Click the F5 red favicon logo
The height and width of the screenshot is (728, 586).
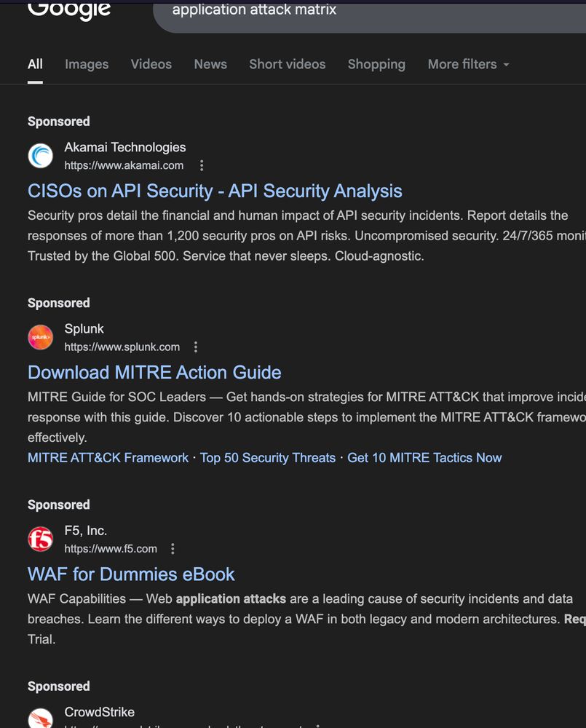click(40, 539)
